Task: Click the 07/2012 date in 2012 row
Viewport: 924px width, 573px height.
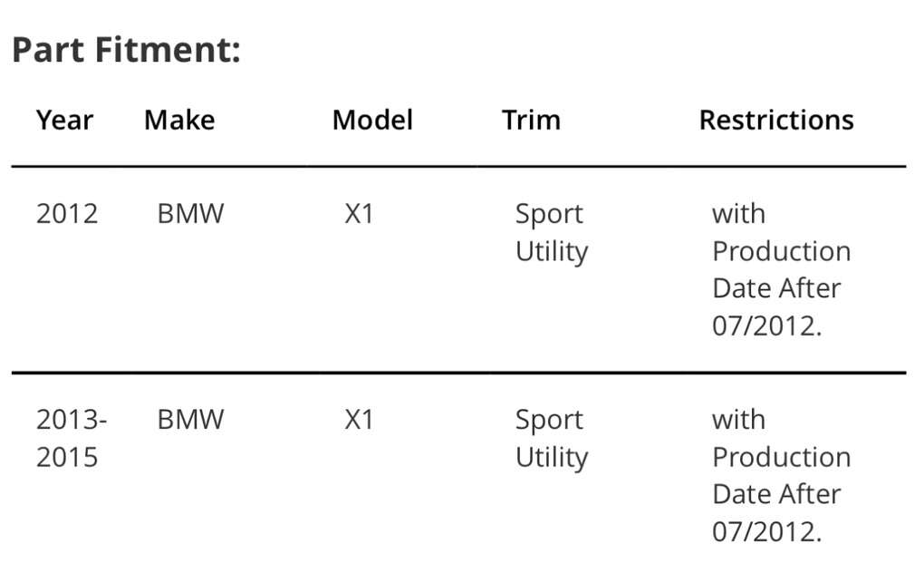Action: click(x=766, y=325)
